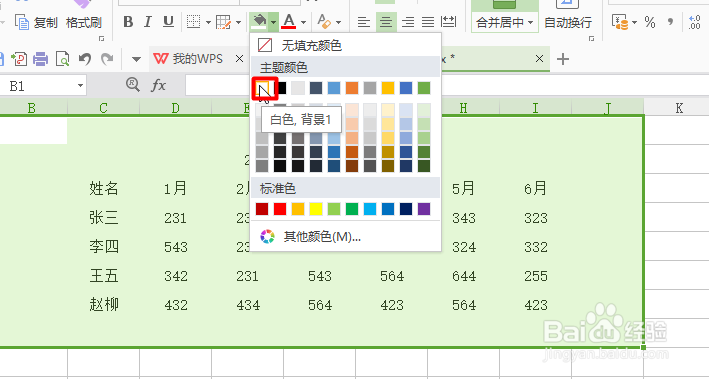Click the clear formatting eraser icon

pyautogui.click(x=324, y=21)
